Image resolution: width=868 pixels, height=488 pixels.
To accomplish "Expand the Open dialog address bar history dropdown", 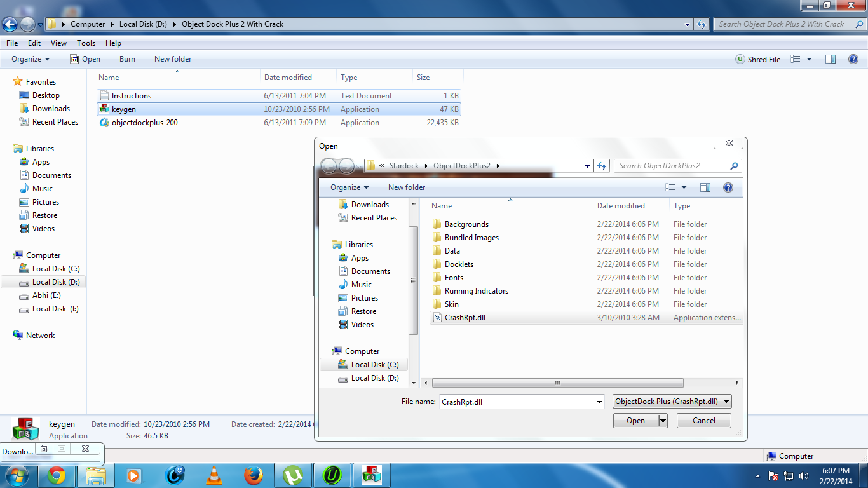I will coord(587,166).
